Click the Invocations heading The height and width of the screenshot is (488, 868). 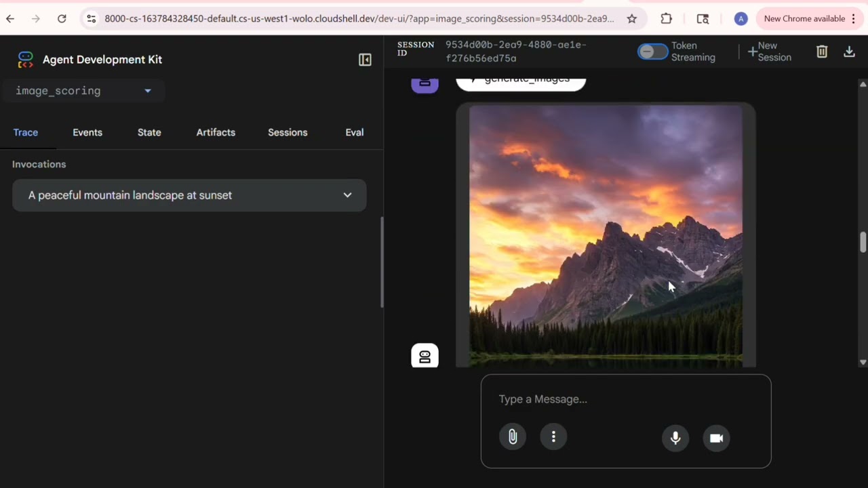coord(39,164)
